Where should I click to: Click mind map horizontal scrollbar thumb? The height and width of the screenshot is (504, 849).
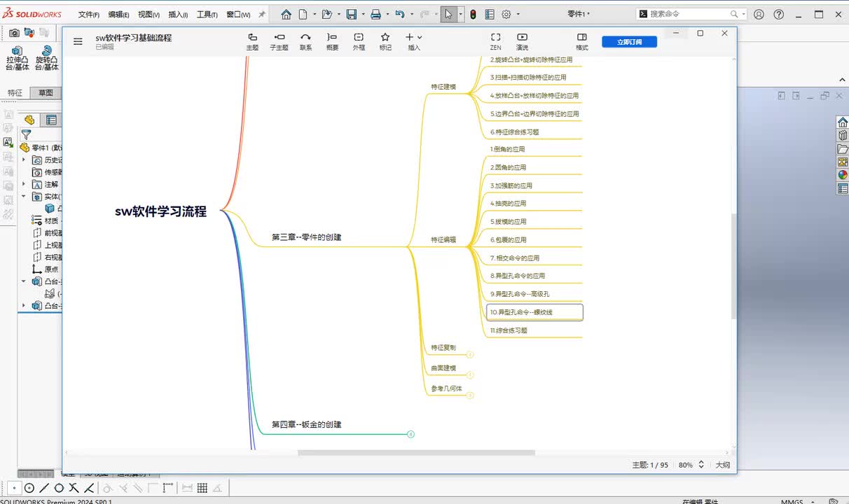click(x=417, y=453)
